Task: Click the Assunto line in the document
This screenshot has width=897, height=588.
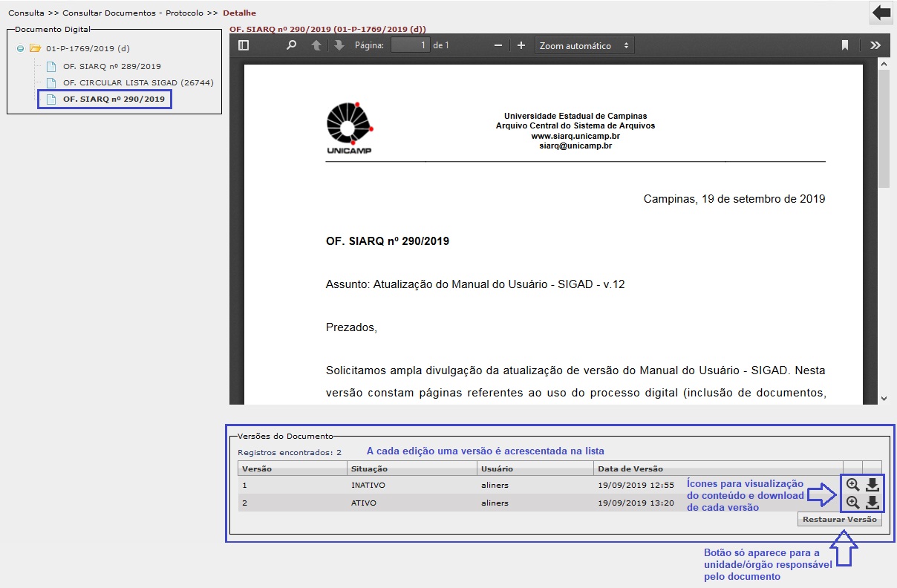Action: pyautogui.click(x=475, y=284)
